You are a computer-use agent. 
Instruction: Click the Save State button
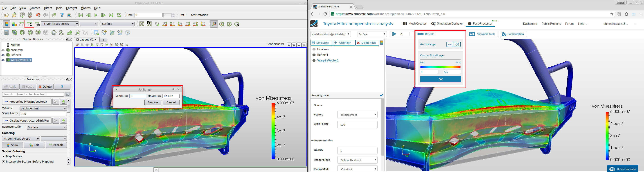click(x=322, y=43)
